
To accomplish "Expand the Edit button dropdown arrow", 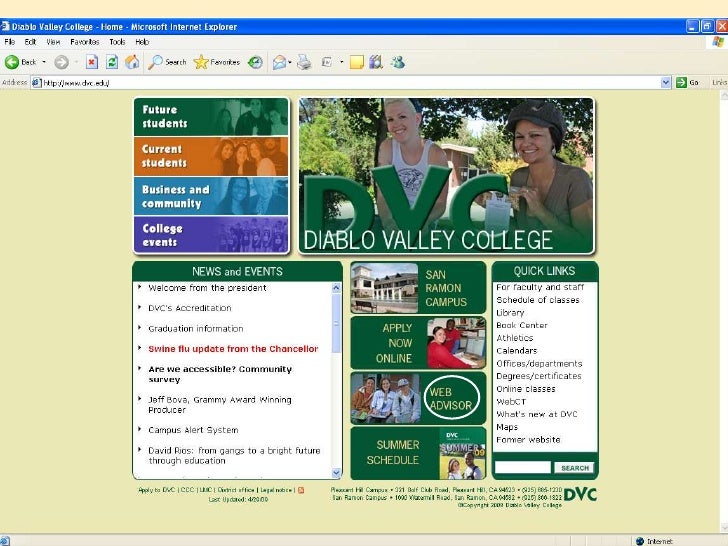I will click(341, 62).
